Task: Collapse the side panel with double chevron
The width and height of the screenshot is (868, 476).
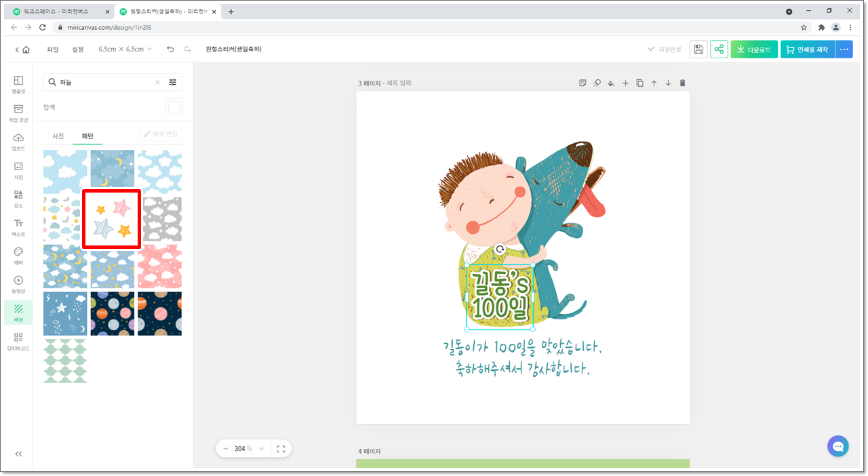Action: [x=18, y=454]
